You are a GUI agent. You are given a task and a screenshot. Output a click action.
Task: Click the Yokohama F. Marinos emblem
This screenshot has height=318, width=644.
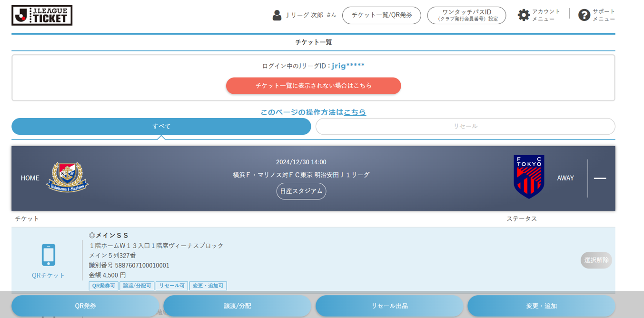click(67, 178)
